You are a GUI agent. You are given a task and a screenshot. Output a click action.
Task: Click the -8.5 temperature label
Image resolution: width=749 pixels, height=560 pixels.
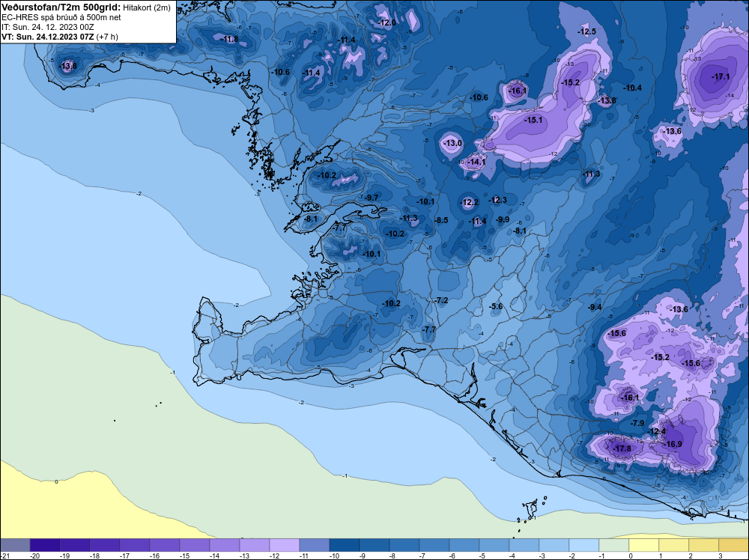441,221
